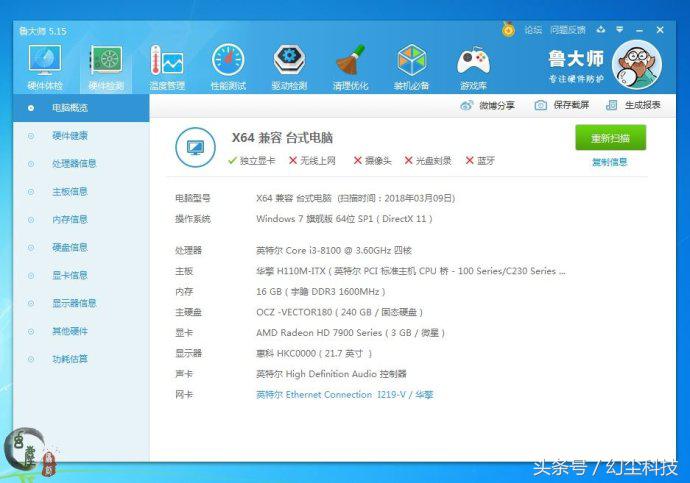Click the Windows 7 旗舰版 64位 SP1 text
The width and height of the screenshot is (690, 483).
pyautogui.click(x=344, y=219)
